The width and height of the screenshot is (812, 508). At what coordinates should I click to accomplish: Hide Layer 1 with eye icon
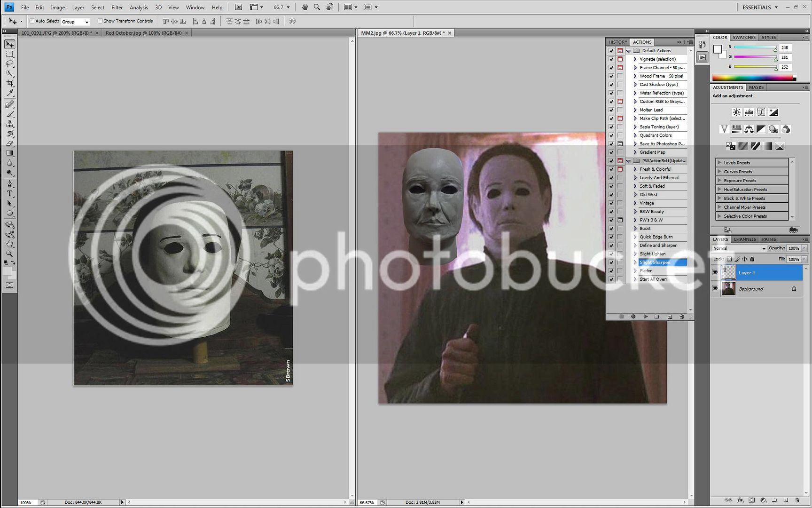[x=715, y=272]
